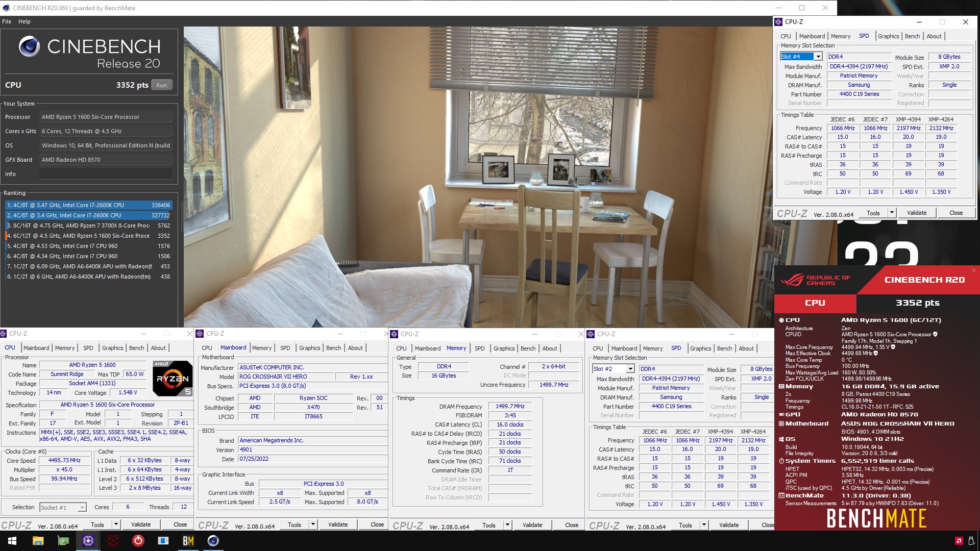Click the green graphics card taskbar icon
This screenshot has width=980, height=551.
tap(63, 541)
